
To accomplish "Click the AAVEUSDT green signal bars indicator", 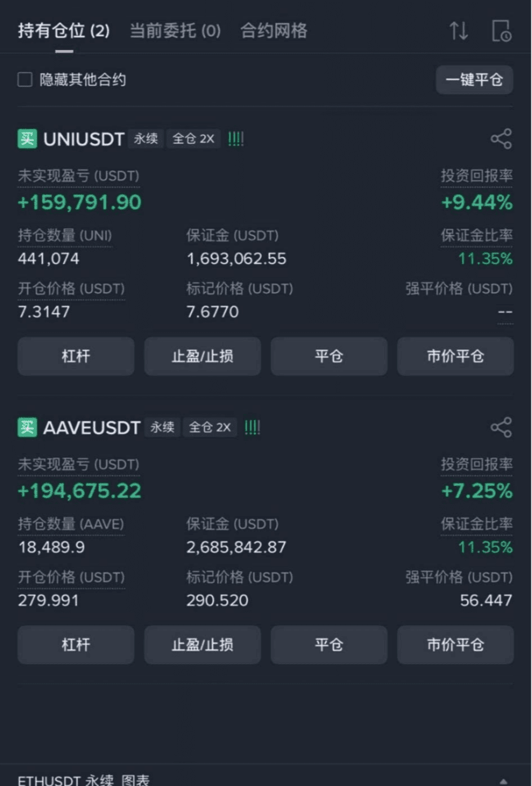I will point(252,427).
